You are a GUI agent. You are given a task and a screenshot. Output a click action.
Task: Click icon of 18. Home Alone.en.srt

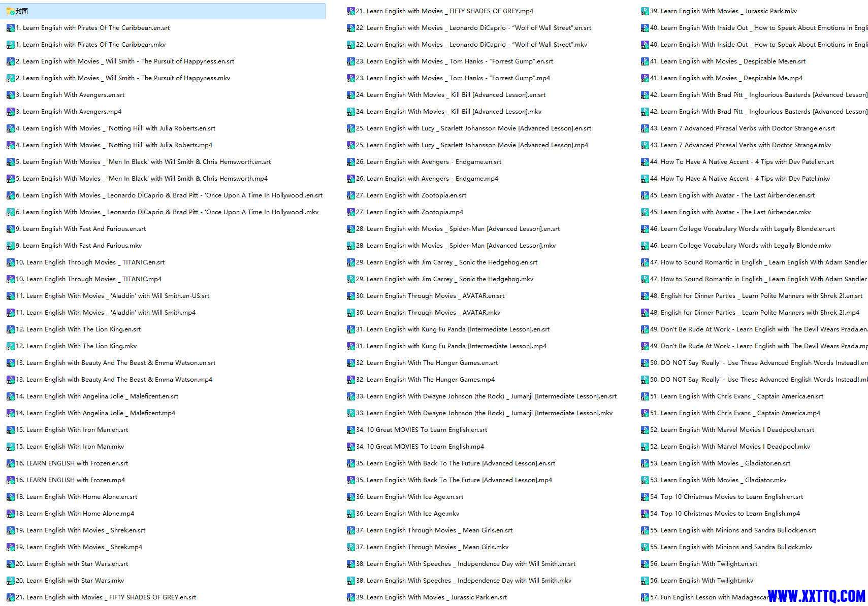pos(10,496)
